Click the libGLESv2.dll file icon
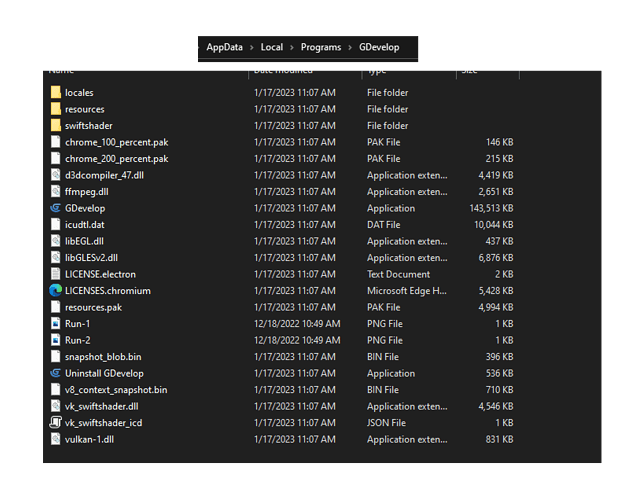Image resolution: width=629 pixels, height=500 pixels. 56,257
